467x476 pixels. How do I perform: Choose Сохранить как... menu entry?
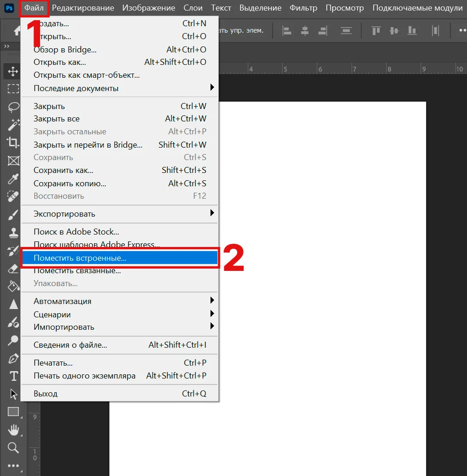[x=120, y=170]
